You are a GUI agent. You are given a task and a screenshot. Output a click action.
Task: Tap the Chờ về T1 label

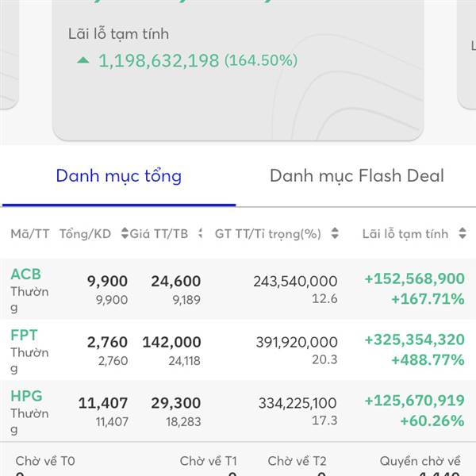tap(208, 461)
